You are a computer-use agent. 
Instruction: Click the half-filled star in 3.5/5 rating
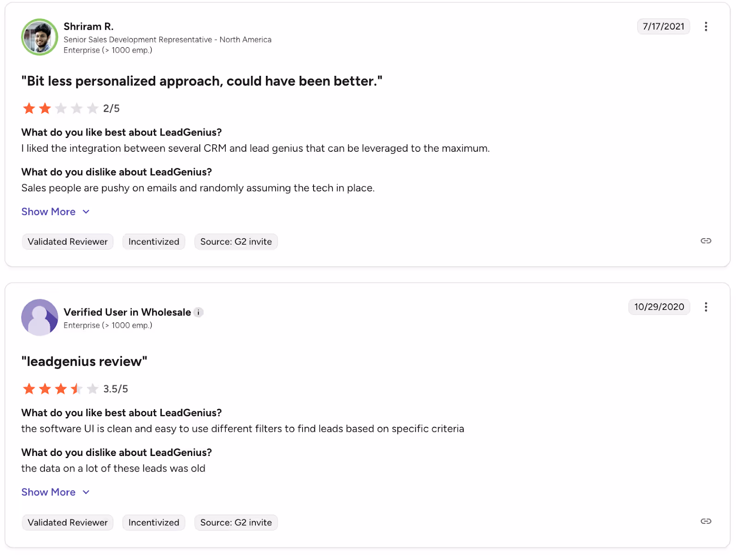tap(76, 389)
